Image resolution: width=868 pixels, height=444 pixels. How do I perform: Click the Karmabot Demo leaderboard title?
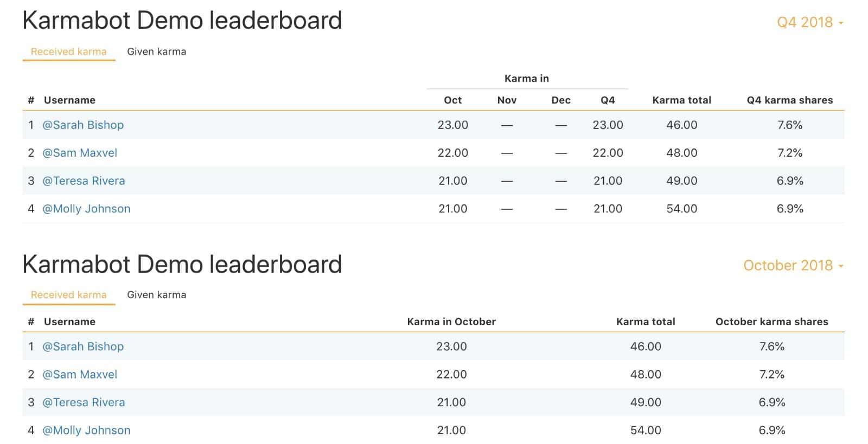(182, 20)
